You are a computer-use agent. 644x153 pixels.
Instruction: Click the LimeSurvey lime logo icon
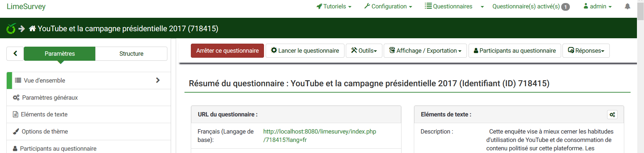11,29
